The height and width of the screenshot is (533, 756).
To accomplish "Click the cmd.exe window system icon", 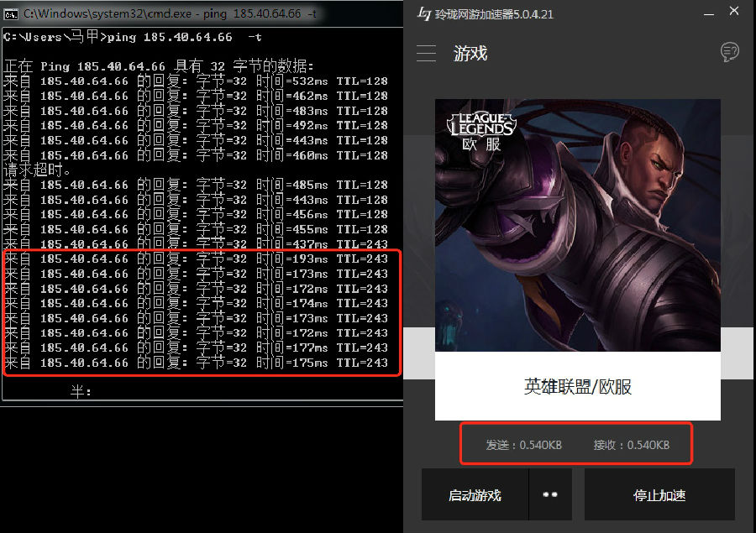I will click(x=11, y=14).
